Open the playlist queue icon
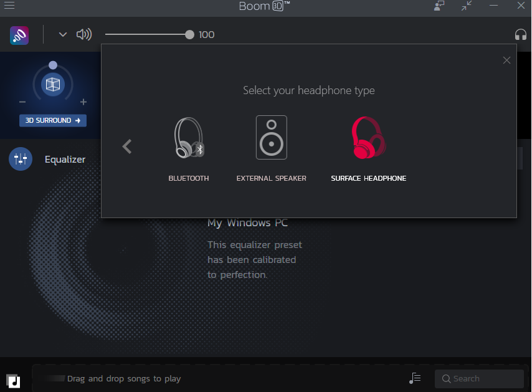 (x=415, y=378)
